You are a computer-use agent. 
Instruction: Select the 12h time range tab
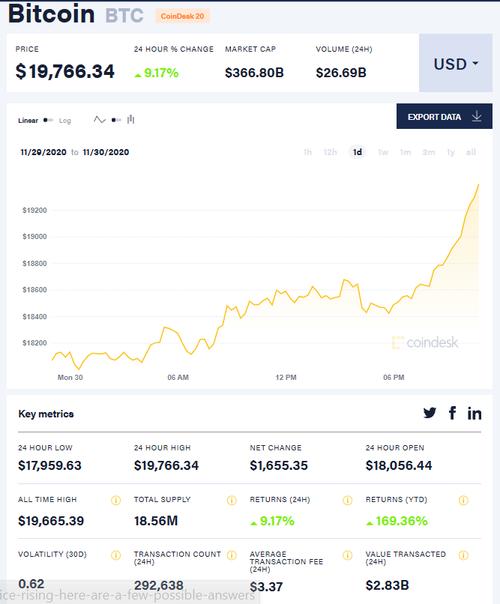pyautogui.click(x=330, y=153)
